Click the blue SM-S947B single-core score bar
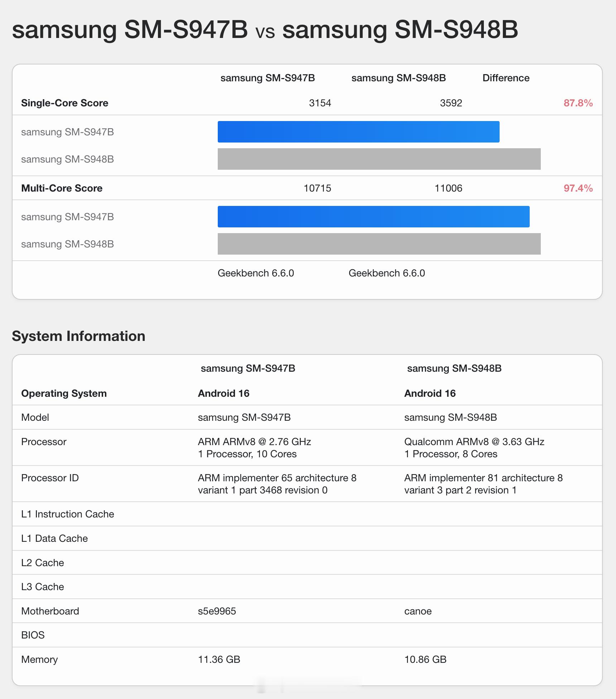Screen dimensions: 616x699 pyautogui.click(x=358, y=132)
